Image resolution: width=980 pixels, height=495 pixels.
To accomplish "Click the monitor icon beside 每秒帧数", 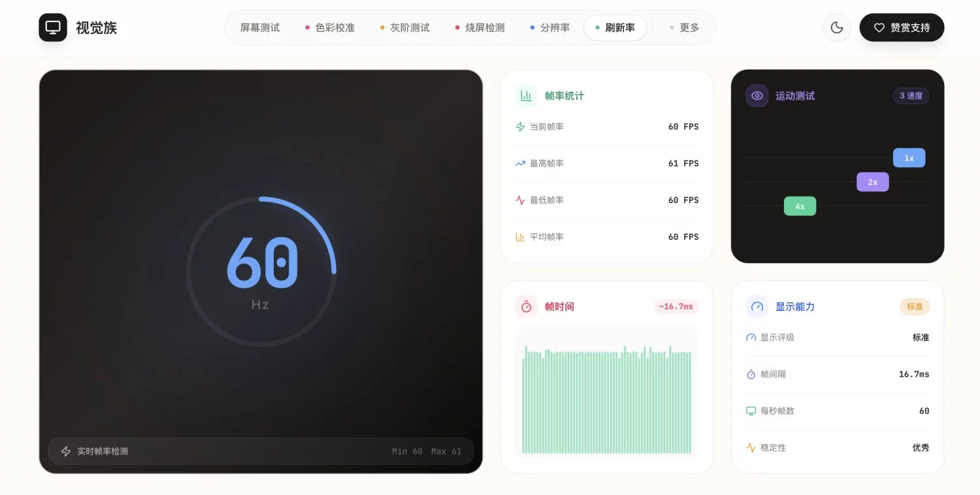I will pos(751,411).
